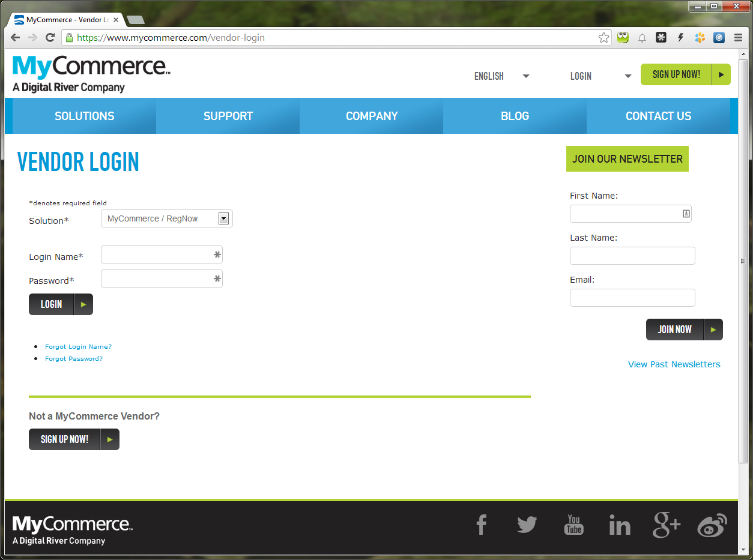Viewport: 753px width, 560px height.
Task: Click the MyCommerce logo in the header
Action: [x=91, y=74]
